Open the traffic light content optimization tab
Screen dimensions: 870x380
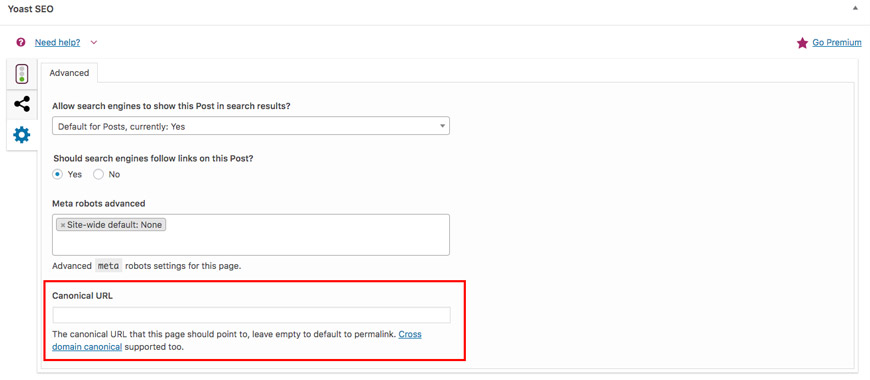pyautogui.click(x=22, y=73)
